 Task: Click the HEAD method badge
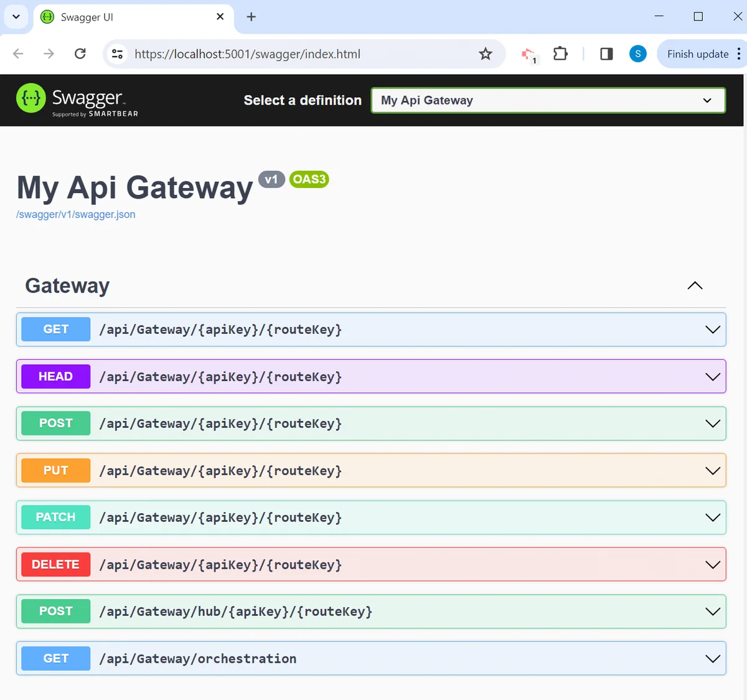[56, 377]
